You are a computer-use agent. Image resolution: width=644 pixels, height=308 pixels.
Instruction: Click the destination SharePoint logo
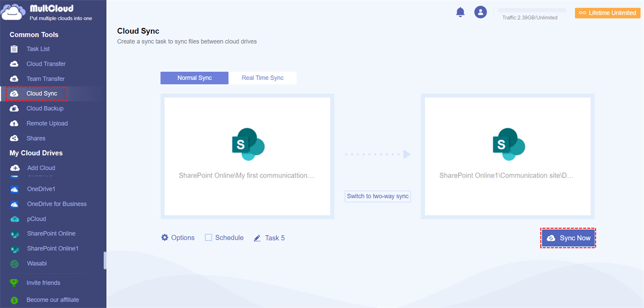click(508, 144)
